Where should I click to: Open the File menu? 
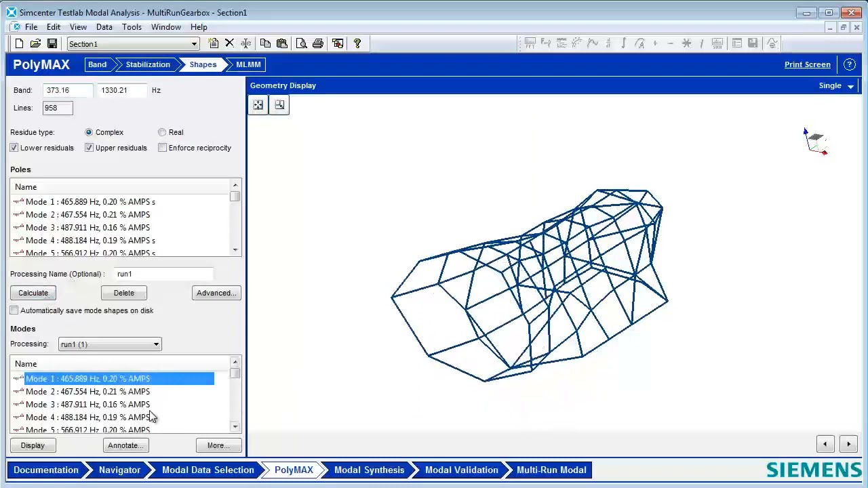[x=31, y=27]
